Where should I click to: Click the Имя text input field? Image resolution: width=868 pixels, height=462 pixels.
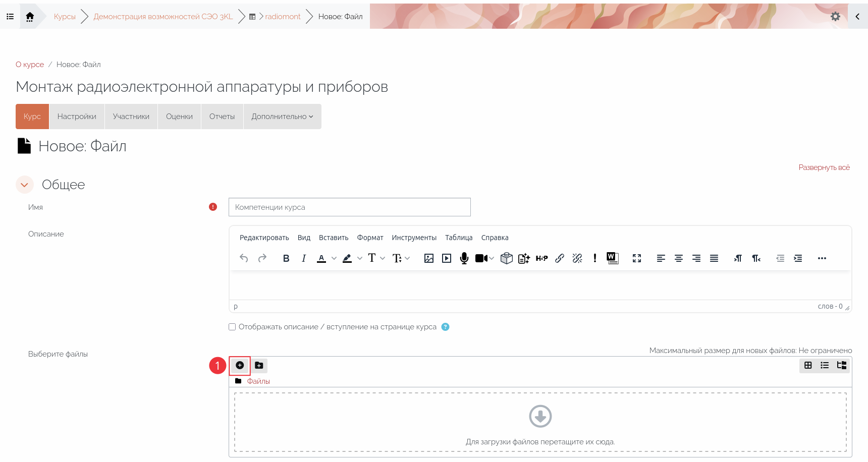[350, 207]
